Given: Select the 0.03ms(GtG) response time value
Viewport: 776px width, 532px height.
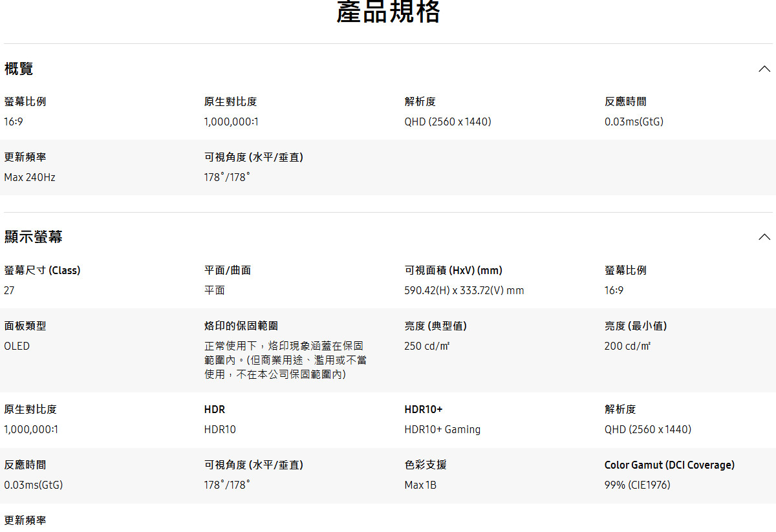Looking at the screenshot, I should pos(633,122).
